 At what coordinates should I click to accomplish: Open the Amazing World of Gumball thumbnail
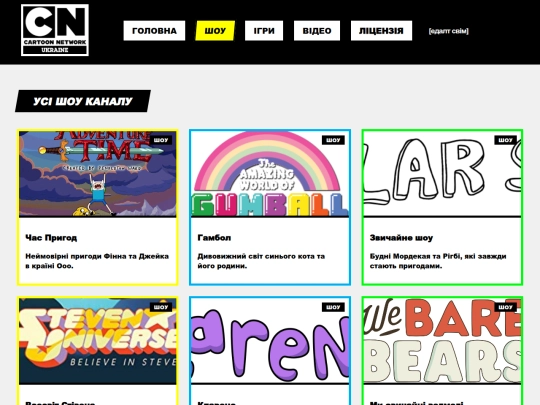click(x=270, y=174)
